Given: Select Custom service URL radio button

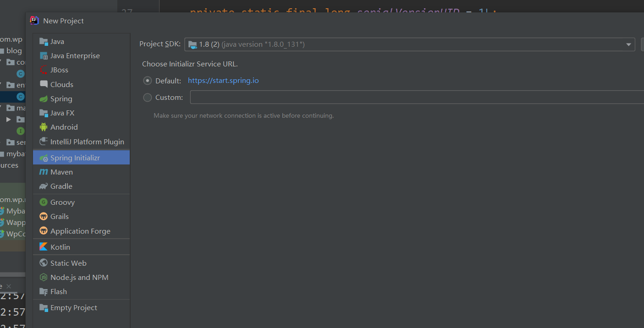Looking at the screenshot, I should (x=147, y=97).
